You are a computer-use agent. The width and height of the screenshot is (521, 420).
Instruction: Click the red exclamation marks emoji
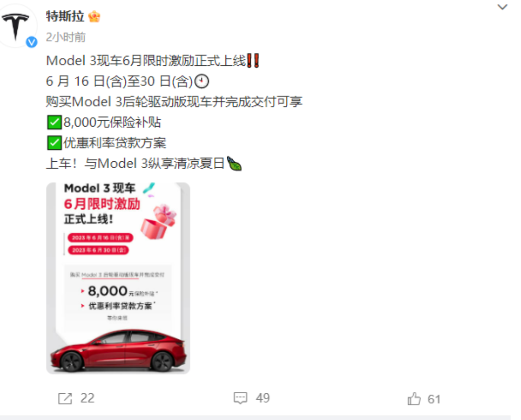(253, 61)
